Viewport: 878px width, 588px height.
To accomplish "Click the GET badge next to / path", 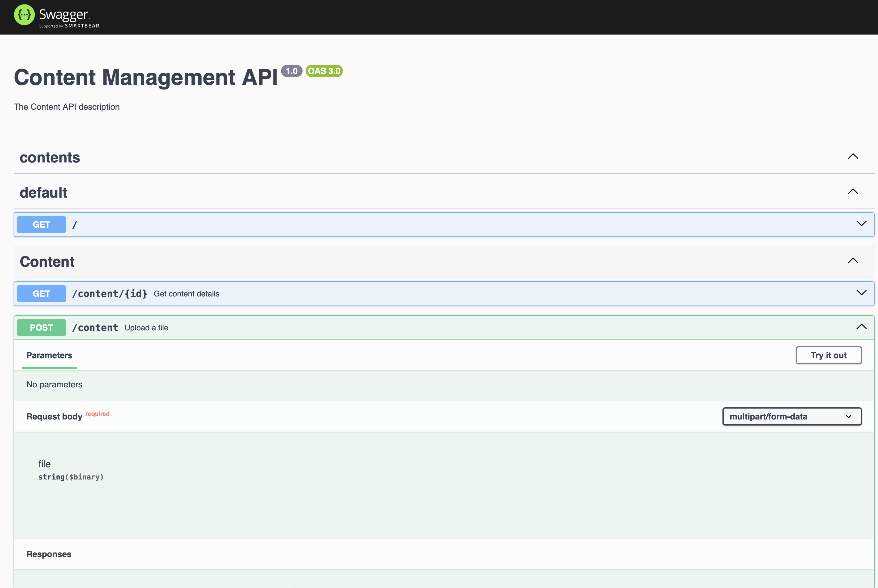I will (x=41, y=224).
